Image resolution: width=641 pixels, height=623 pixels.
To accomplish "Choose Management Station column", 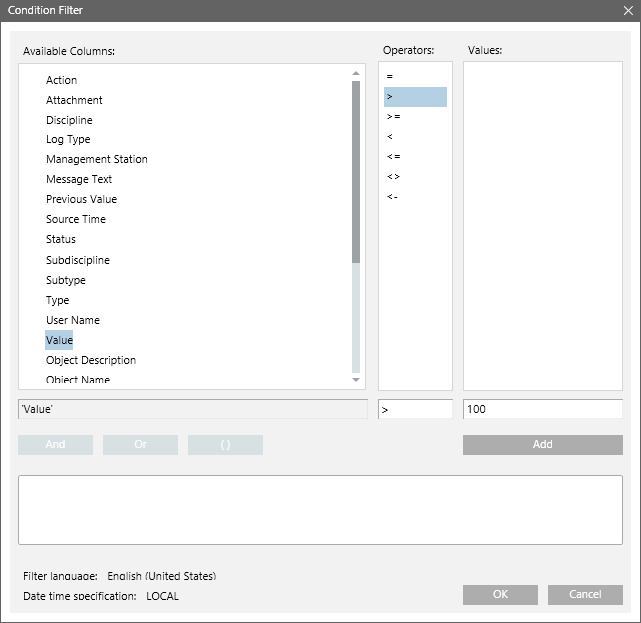I will tap(96, 159).
